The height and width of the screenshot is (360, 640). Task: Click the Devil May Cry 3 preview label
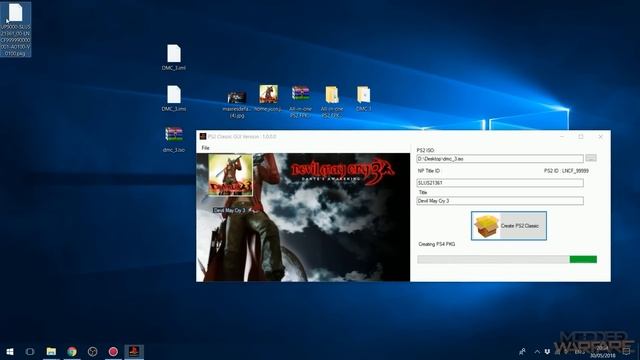(230, 210)
